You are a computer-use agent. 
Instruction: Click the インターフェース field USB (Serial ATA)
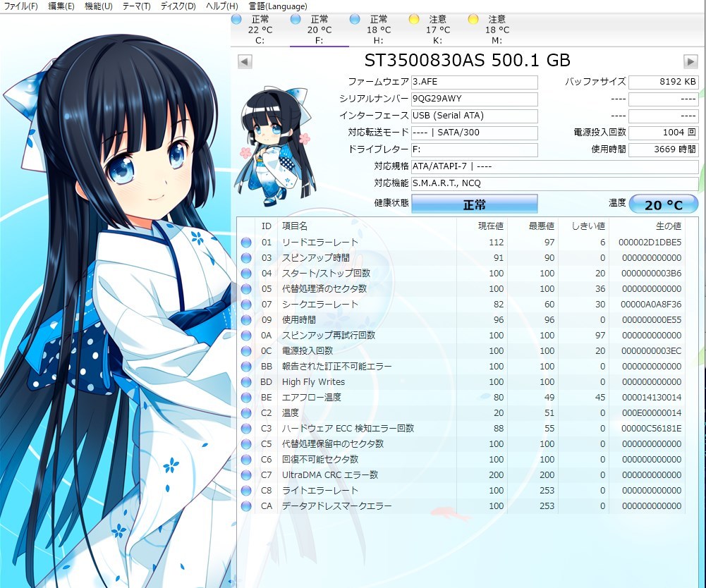(x=475, y=116)
